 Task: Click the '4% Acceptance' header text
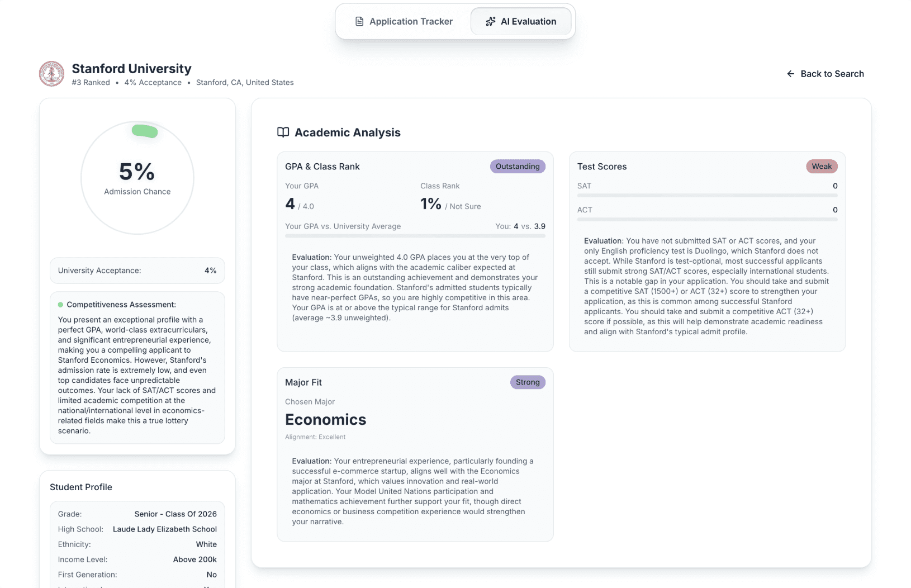153,82
